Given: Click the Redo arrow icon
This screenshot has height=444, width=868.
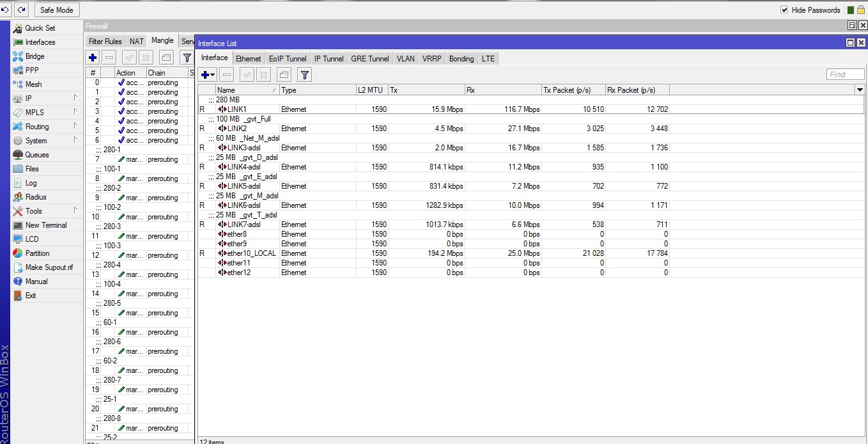Looking at the screenshot, I should pos(22,10).
